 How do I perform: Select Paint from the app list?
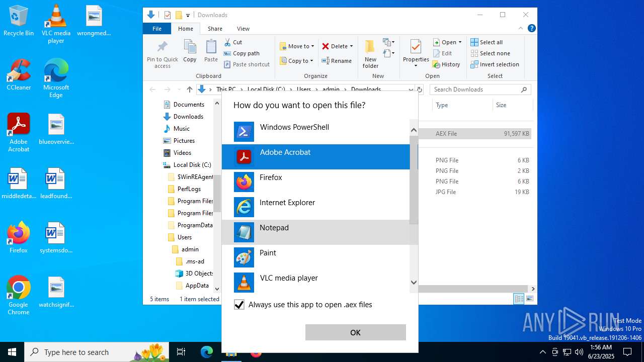315,257
